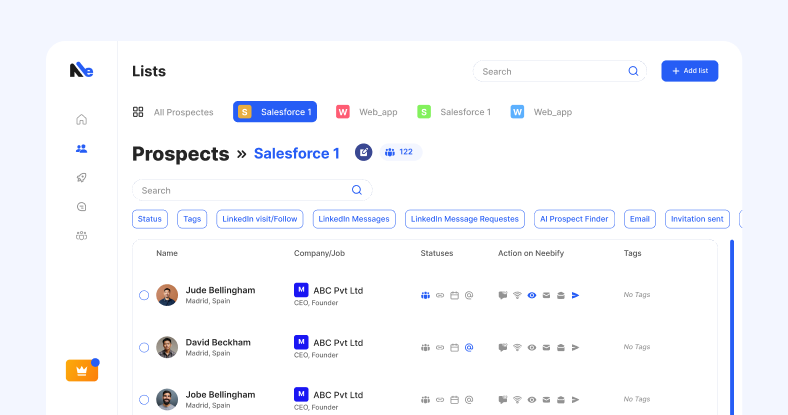The width and height of the screenshot is (788, 415).
Task: Open the Status filter chip
Action: (x=150, y=219)
